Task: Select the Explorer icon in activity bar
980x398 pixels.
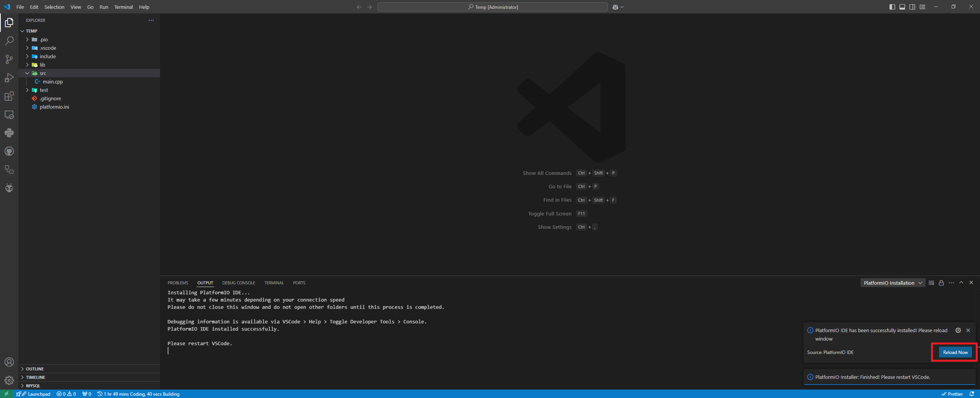Action: click(9, 23)
